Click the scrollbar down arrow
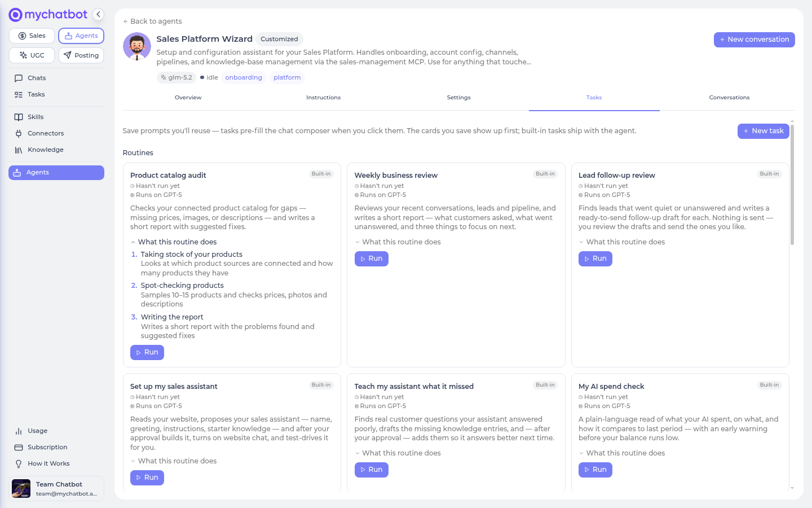This screenshot has width=812, height=508. (x=792, y=488)
